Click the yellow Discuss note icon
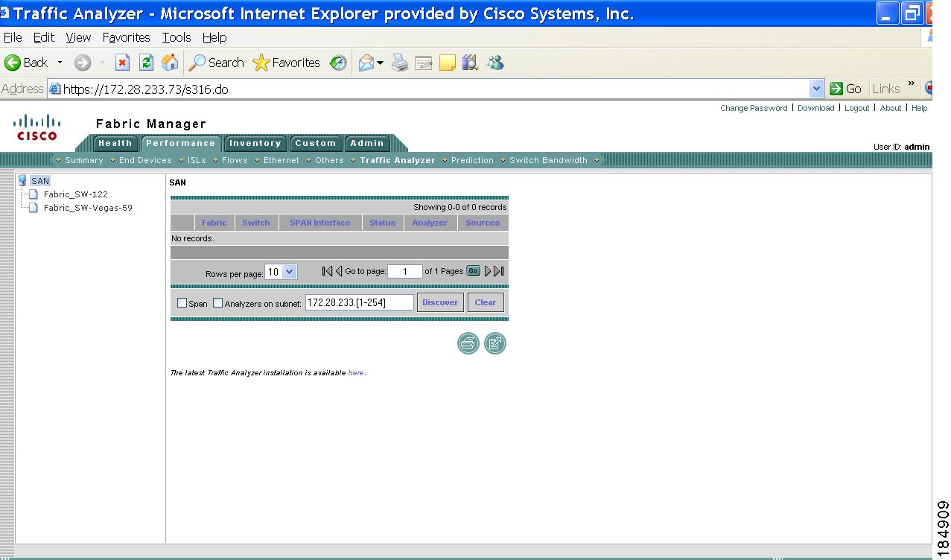This screenshot has width=951, height=560. click(x=447, y=63)
